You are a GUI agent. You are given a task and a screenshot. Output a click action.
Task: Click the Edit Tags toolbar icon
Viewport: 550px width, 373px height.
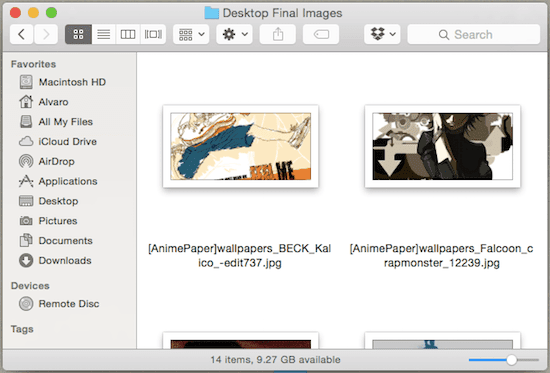[x=321, y=34]
